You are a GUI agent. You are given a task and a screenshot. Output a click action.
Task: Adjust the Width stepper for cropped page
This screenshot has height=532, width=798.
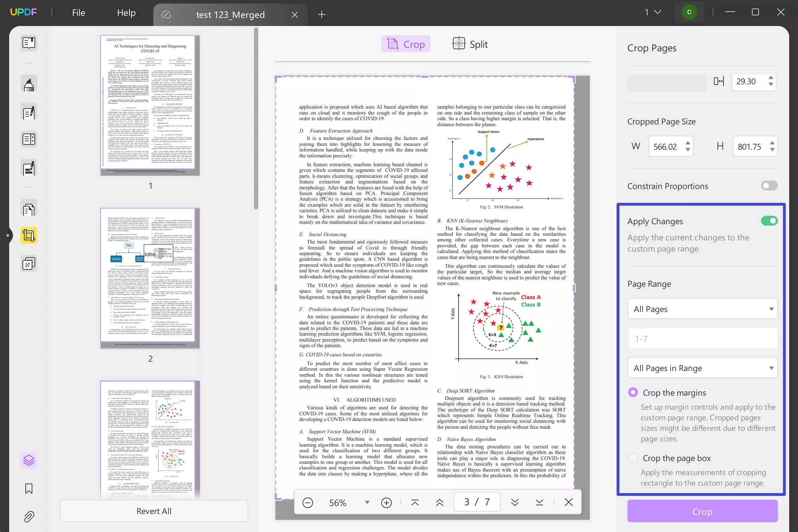687,147
